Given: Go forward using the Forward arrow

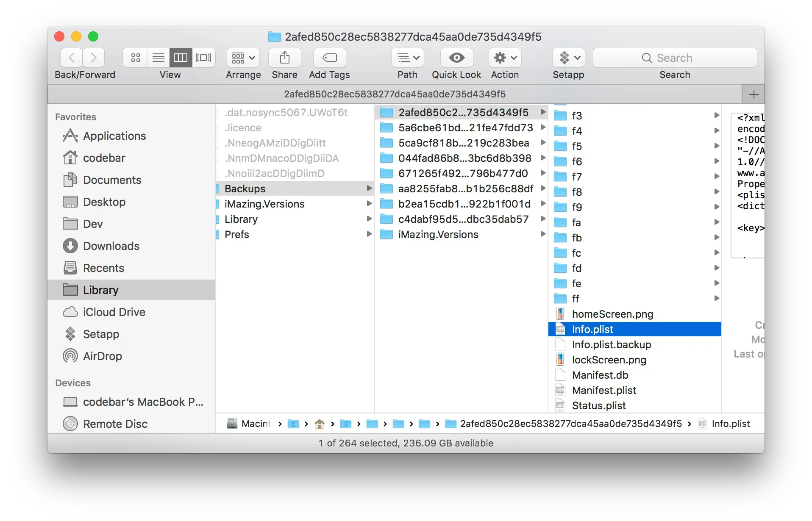Looking at the screenshot, I should (x=93, y=58).
